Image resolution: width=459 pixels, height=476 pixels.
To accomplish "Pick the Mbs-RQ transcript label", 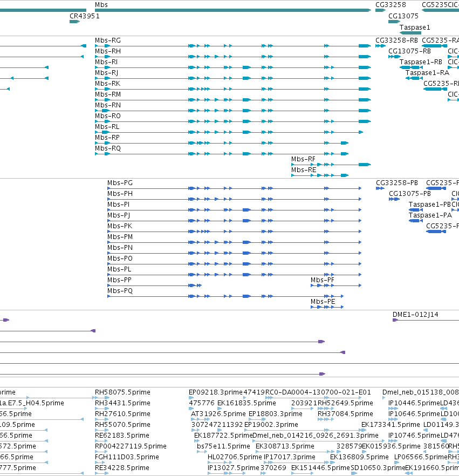I will coord(108,148).
